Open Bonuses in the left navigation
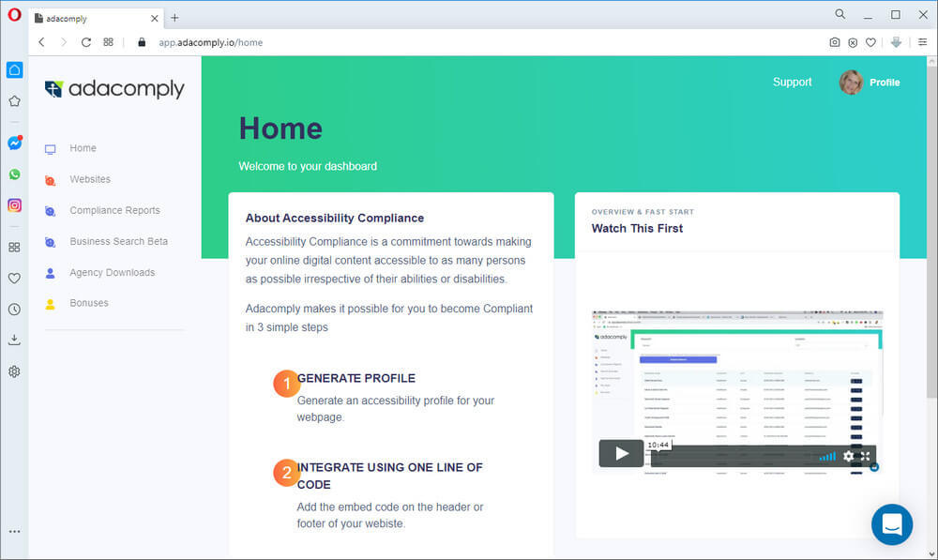The height and width of the screenshot is (560, 938). [x=88, y=303]
